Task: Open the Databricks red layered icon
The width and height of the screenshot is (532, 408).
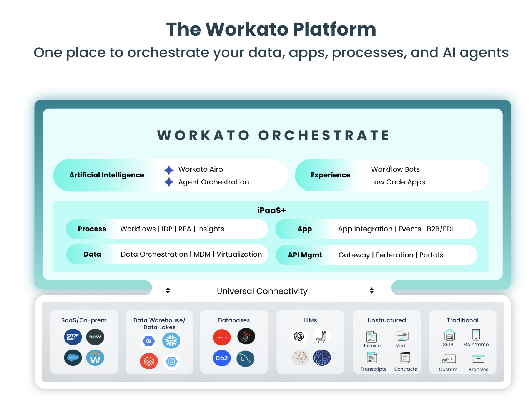Action: tap(149, 361)
